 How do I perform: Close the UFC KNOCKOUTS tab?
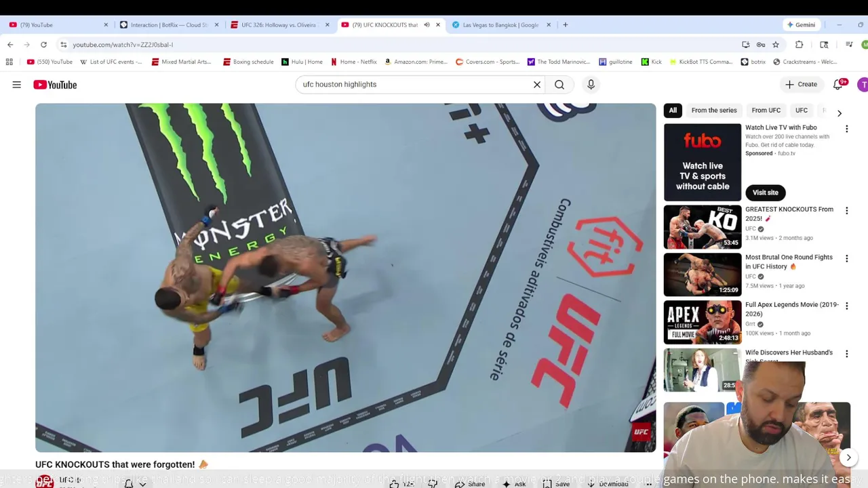pyautogui.click(x=438, y=25)
